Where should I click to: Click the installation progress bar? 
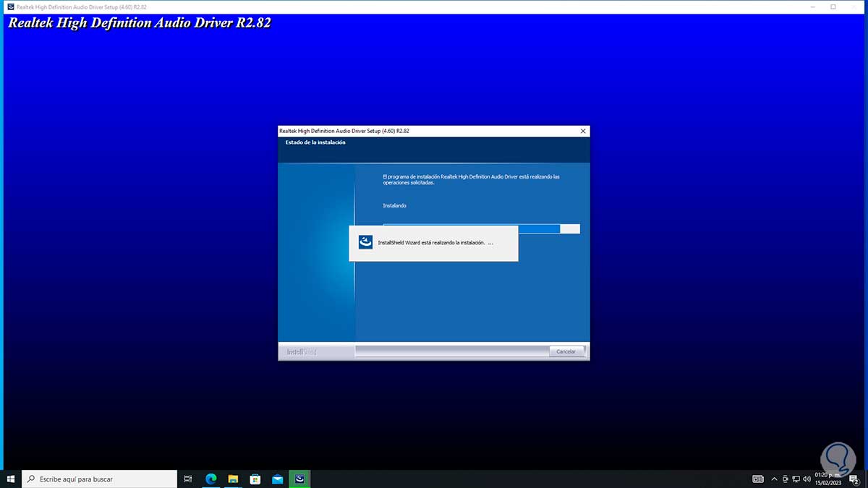tap(481, 228)
